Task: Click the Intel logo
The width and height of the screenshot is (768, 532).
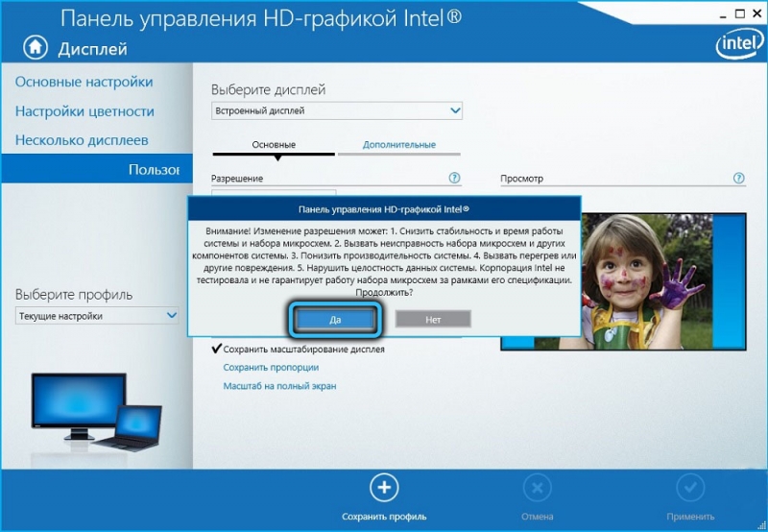Action: 739,46
